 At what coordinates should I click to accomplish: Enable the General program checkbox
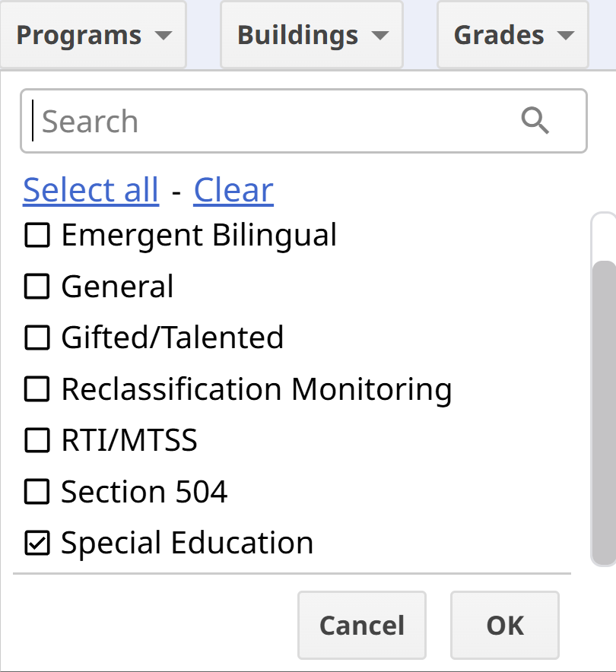point(37,287)
